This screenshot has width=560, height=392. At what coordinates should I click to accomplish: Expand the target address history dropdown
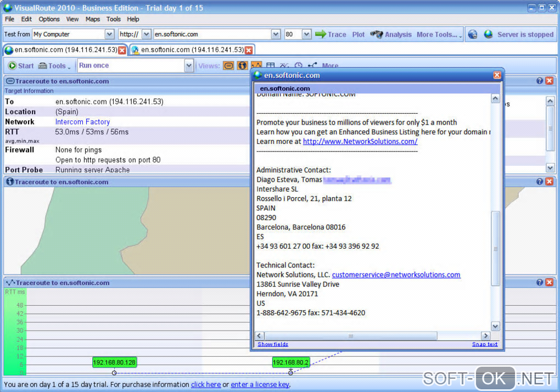click(276, 34)
